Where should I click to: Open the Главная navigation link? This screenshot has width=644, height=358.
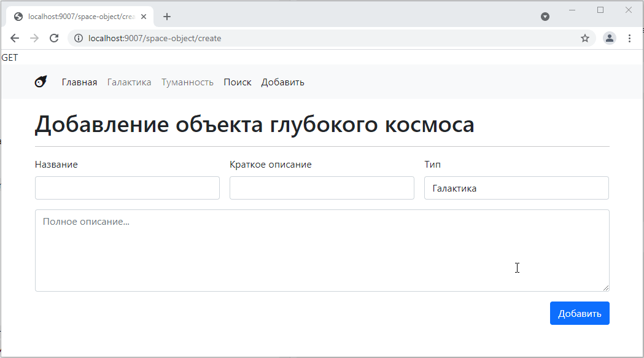[79, 82]
